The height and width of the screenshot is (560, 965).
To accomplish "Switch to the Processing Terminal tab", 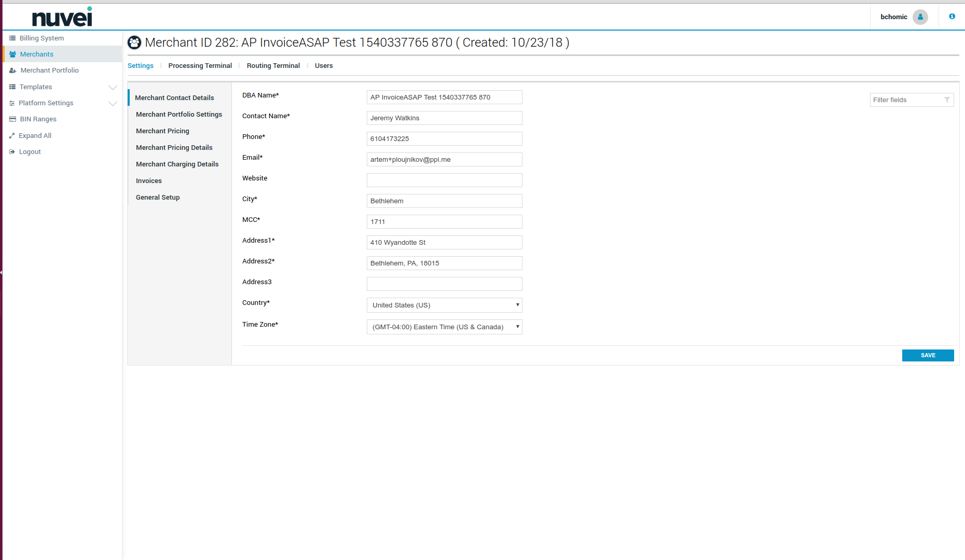I will [200, 66].
